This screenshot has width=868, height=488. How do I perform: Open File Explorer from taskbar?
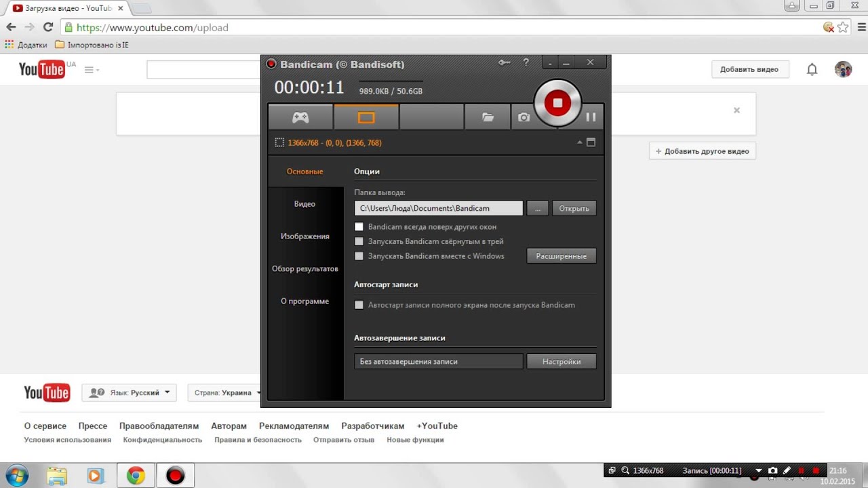point(58,476)
